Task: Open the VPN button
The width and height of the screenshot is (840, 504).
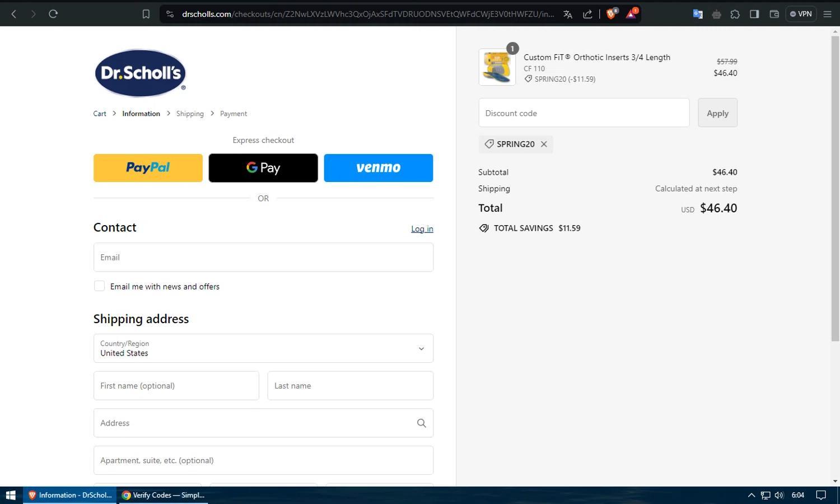Action: [801, 14]
